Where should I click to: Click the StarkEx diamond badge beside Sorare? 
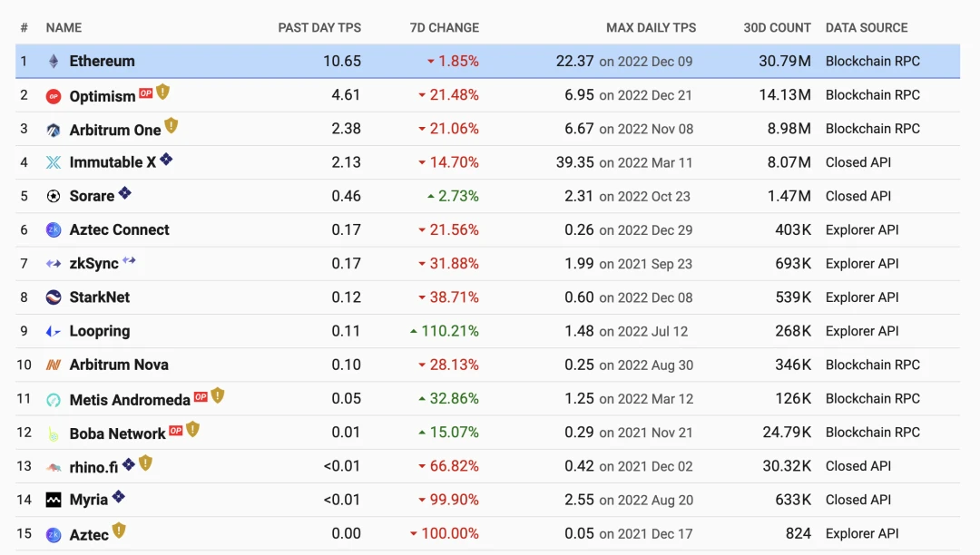pyautogui.click(x=125, y=193)
